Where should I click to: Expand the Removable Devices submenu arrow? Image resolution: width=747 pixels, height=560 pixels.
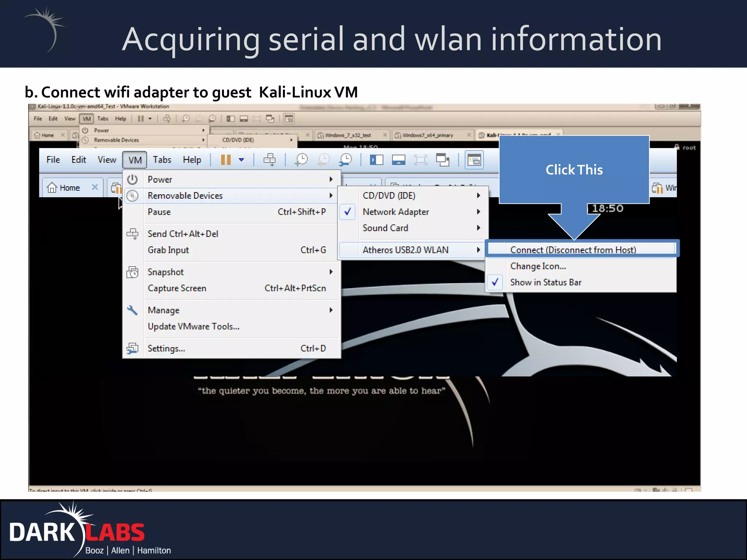click(331, 196)
